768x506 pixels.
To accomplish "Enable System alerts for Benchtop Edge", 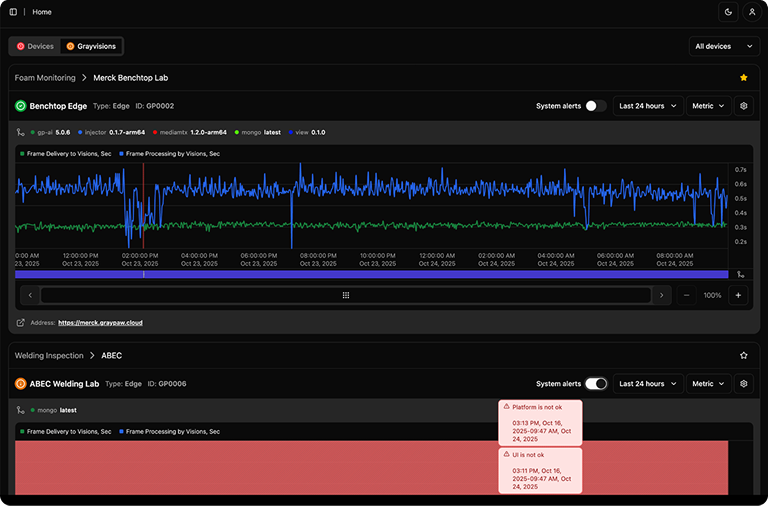I will point(596,105).
